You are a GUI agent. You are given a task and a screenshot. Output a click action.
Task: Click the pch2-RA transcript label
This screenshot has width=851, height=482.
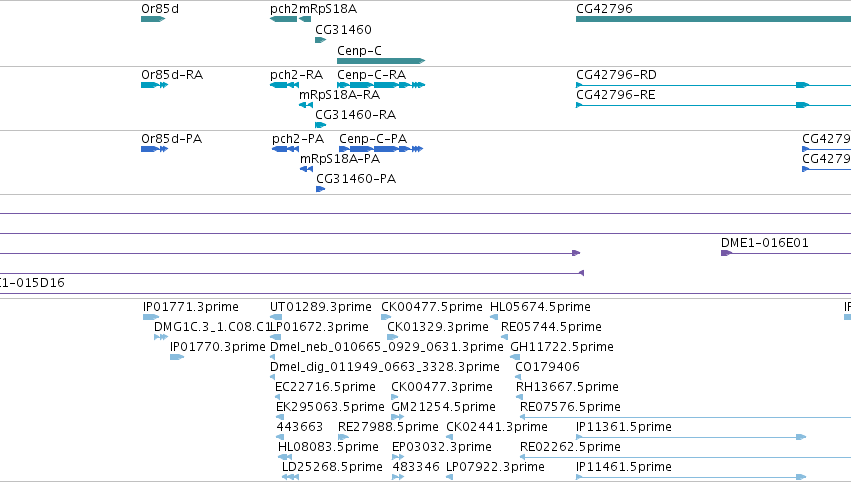click(296, 75)
